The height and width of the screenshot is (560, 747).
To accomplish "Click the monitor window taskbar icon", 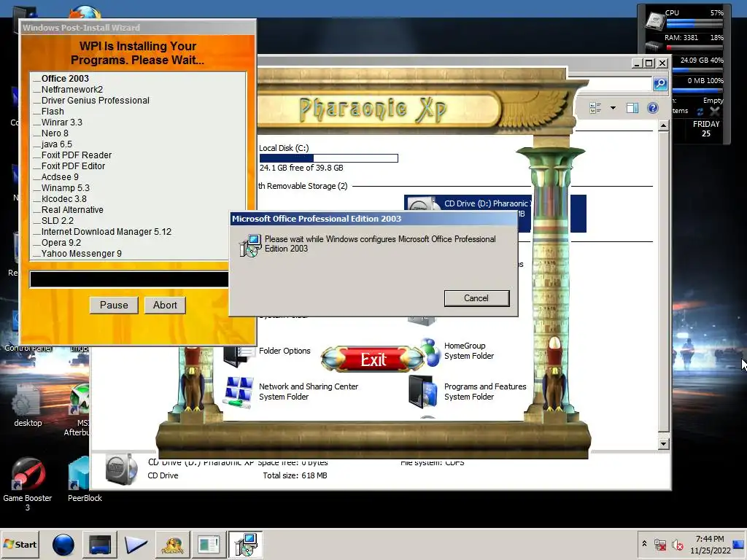I will coord(99,544).
